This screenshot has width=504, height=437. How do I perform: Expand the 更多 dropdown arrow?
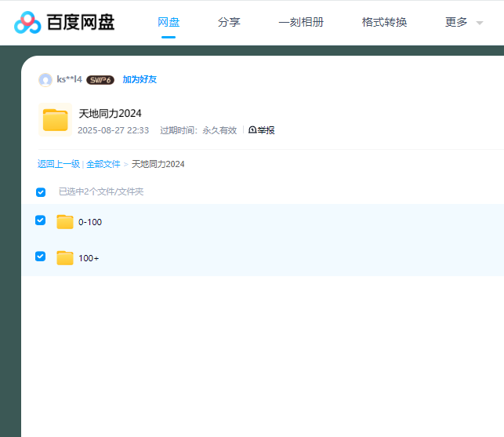(479, 23)
